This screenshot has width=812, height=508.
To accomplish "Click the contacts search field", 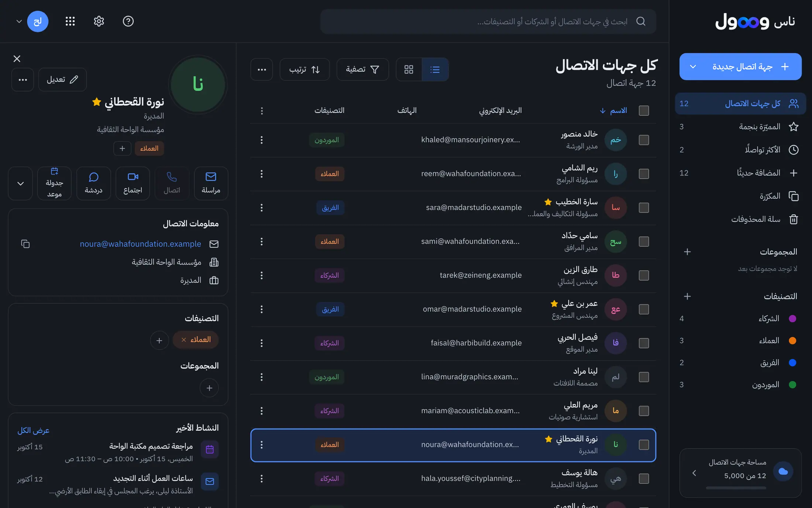I will (x=488, y=21).
